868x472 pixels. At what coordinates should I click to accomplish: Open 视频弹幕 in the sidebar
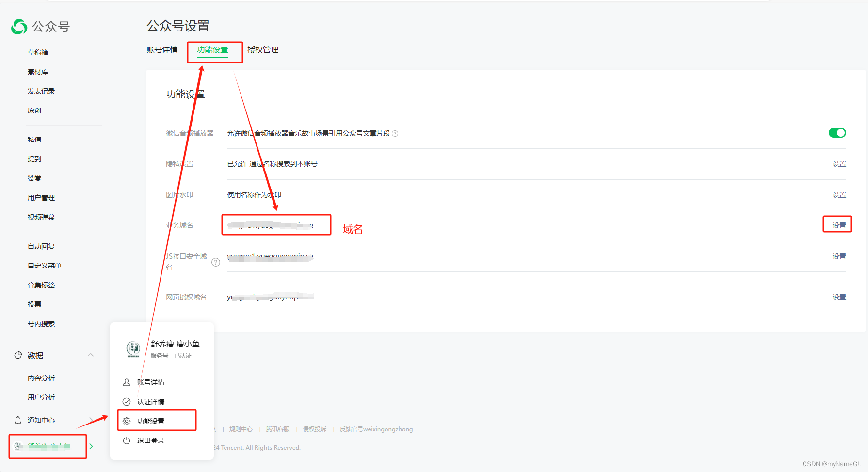click(41, 217)
